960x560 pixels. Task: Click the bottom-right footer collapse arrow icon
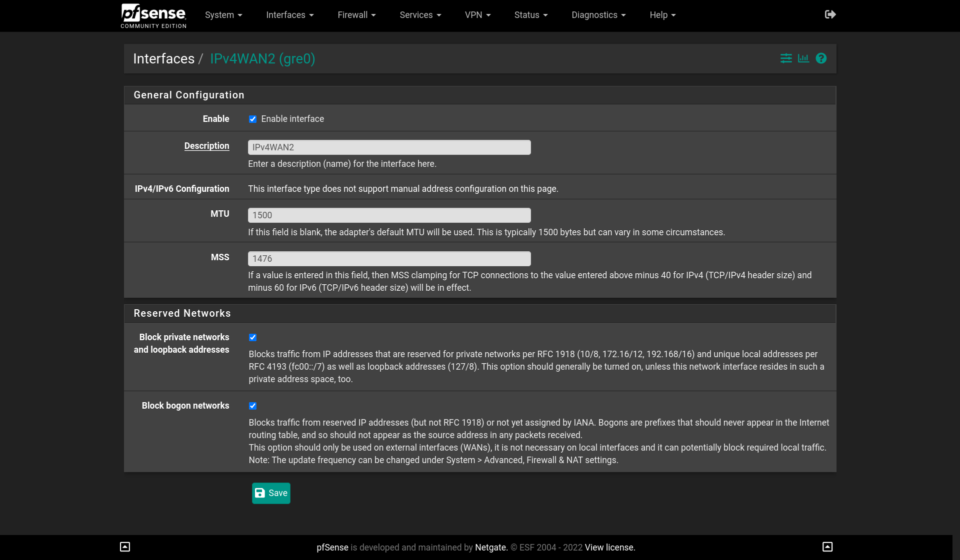pos(827,547)
